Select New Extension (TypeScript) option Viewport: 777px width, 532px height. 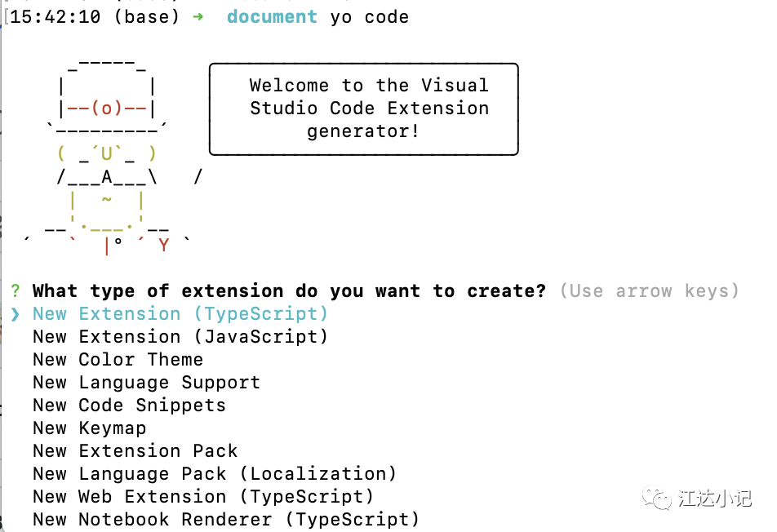[180, 314]
